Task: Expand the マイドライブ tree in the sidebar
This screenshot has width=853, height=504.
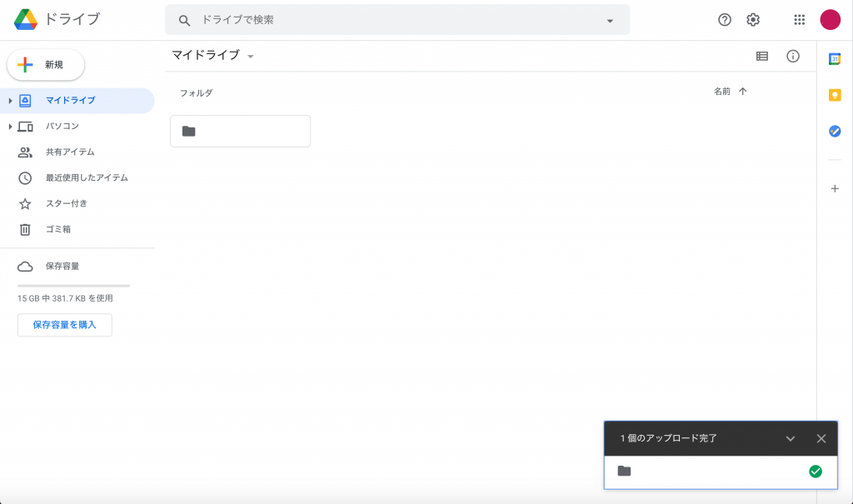Action: (10, 101)
